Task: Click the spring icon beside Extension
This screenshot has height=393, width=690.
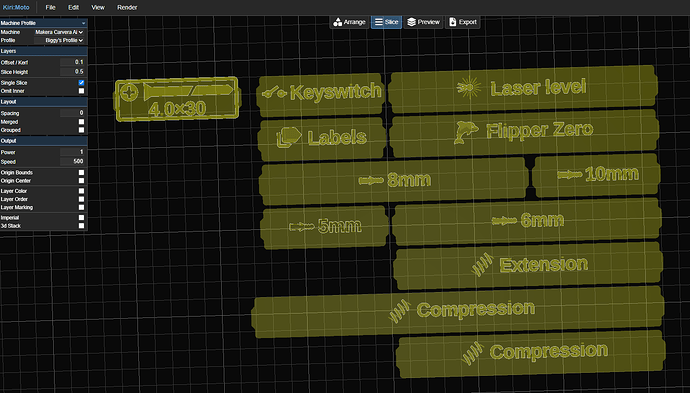Action: pos(483,264)
